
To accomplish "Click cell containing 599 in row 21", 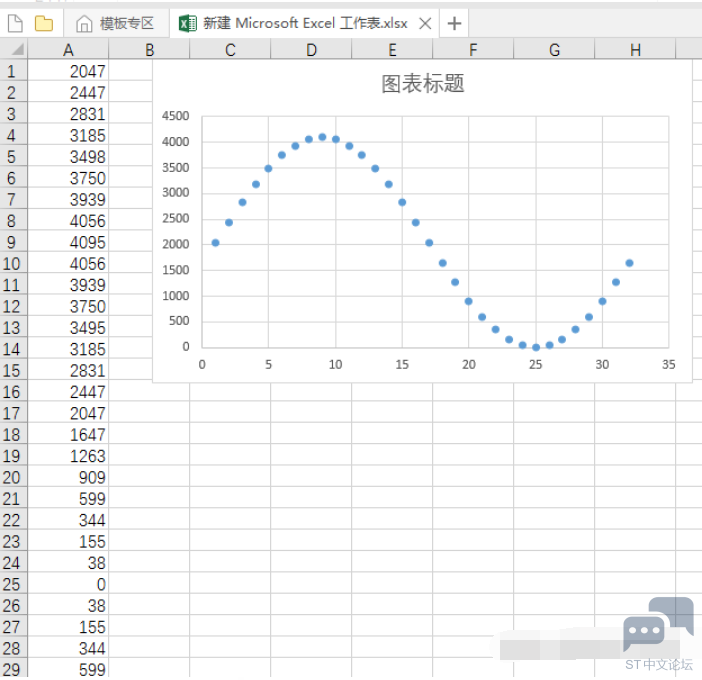I will pos(68,498).
